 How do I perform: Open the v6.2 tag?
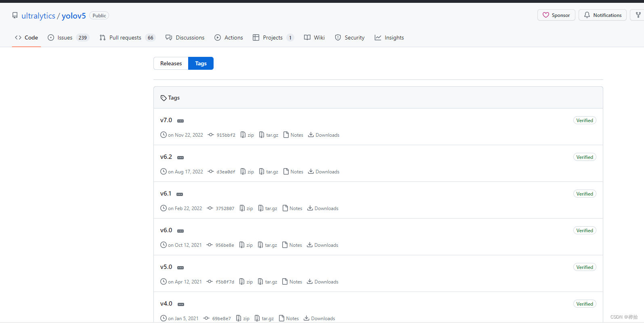(166, 157)
